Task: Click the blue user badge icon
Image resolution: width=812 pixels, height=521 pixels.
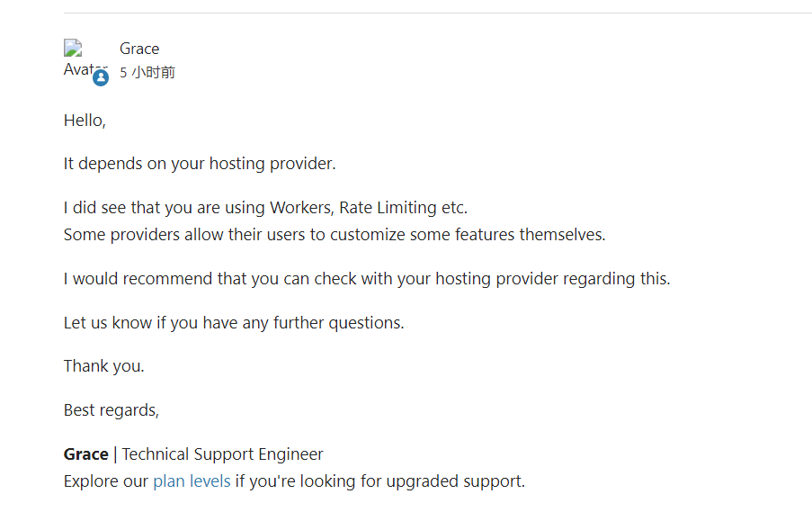Action: [101, 77]
